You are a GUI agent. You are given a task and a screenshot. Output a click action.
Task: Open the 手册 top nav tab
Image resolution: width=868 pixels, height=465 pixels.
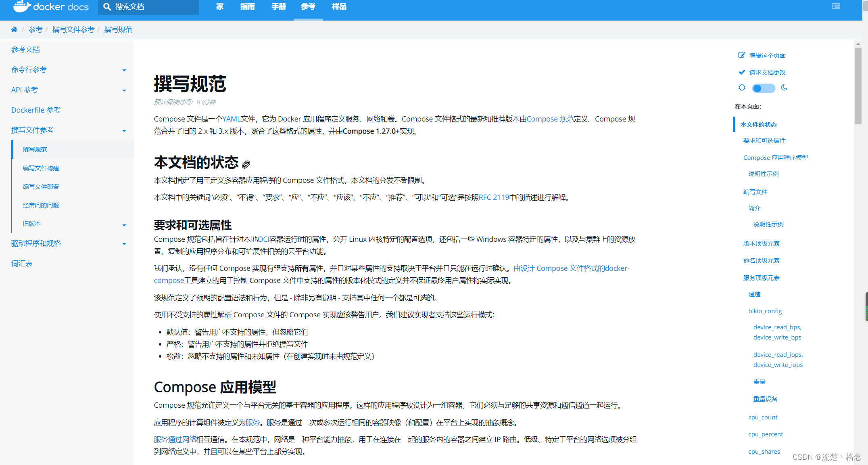click(x=279, y=7)
